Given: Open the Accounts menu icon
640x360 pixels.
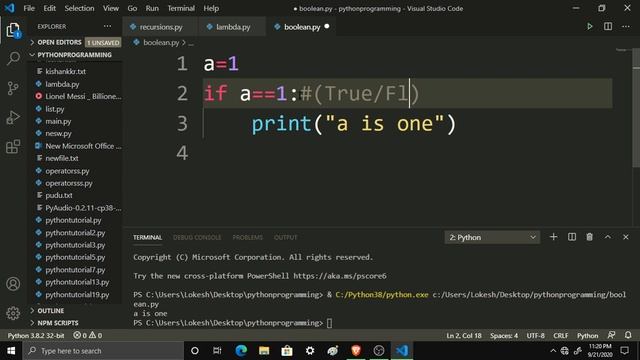Looking at the screenshot, I should (x=13, y=284).
